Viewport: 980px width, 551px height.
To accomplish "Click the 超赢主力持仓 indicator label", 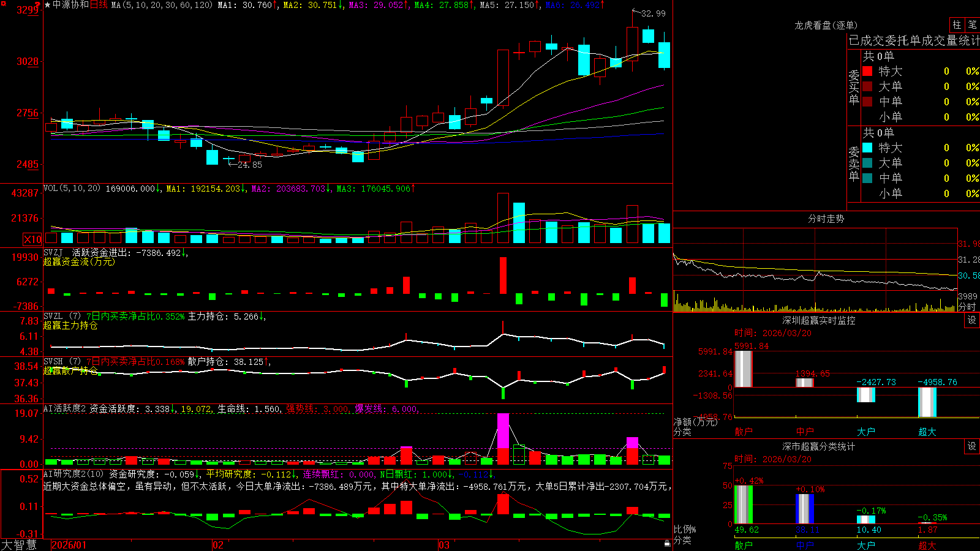I will tap(70, 326).
